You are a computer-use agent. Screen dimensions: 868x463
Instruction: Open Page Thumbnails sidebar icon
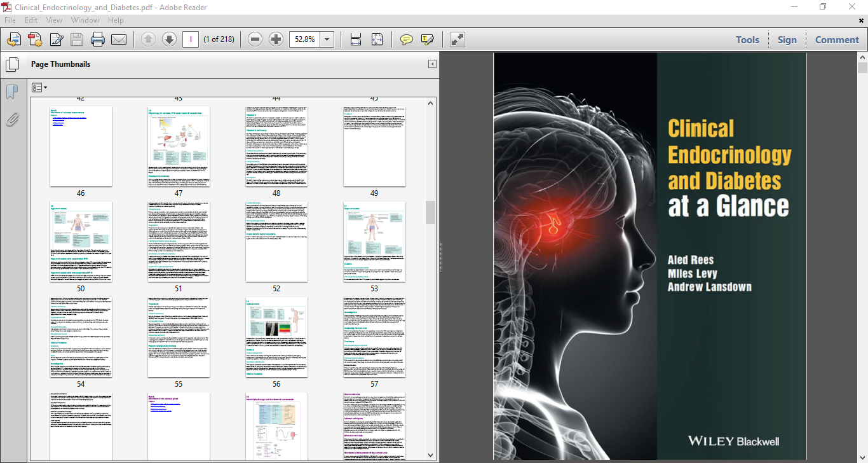tap(12, 65)
